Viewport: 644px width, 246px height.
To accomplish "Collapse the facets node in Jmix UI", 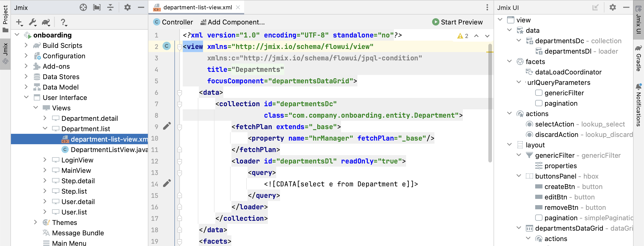I will [x=509, y=61].
